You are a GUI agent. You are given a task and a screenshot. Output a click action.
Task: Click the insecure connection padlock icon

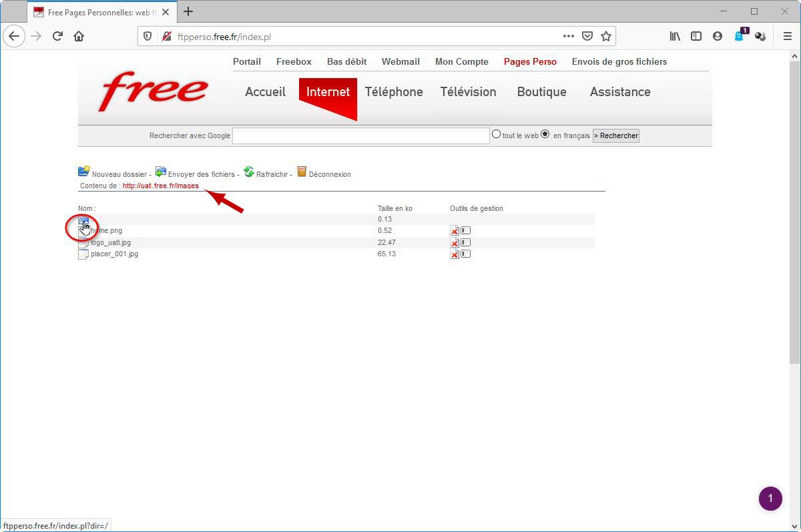click(167, 37)
